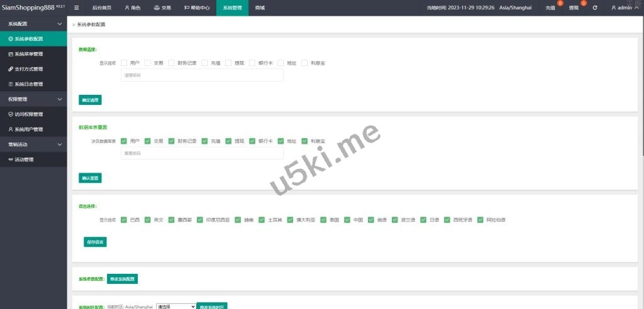Click the 清理密码 input field
Viewport: 644px width, 309px height.
(x=201, y=75)
